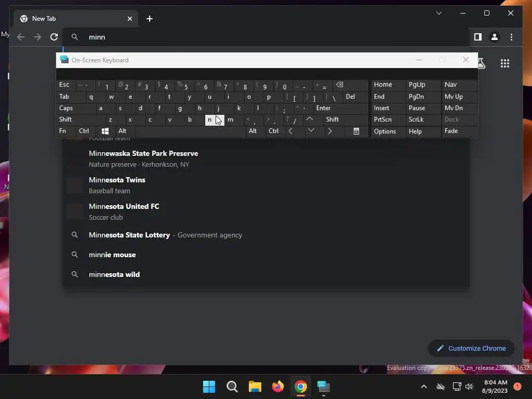Click the space bar on keyboard
The height and width of the screenshot is (399, 532).
[x=190, y=131]
